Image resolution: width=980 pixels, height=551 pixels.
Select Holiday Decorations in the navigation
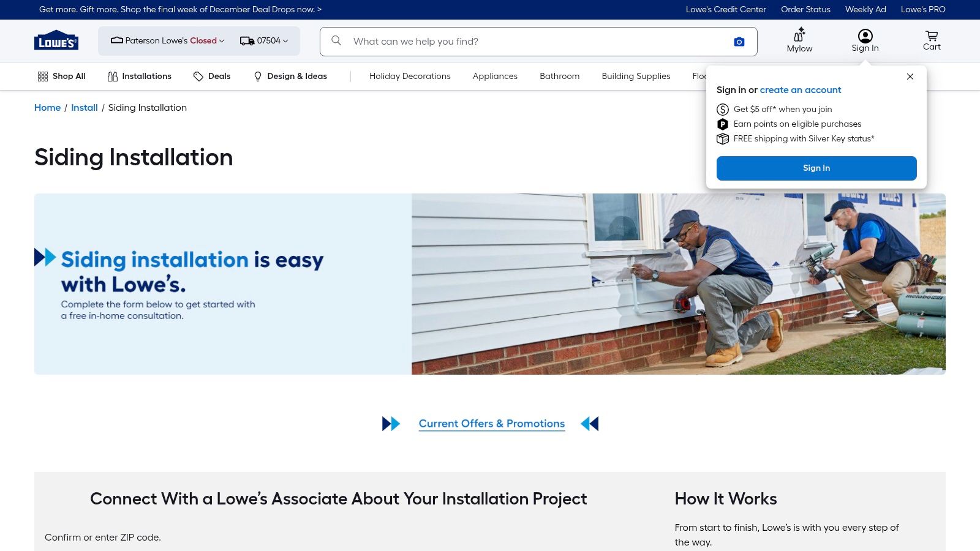coord(409,76)
